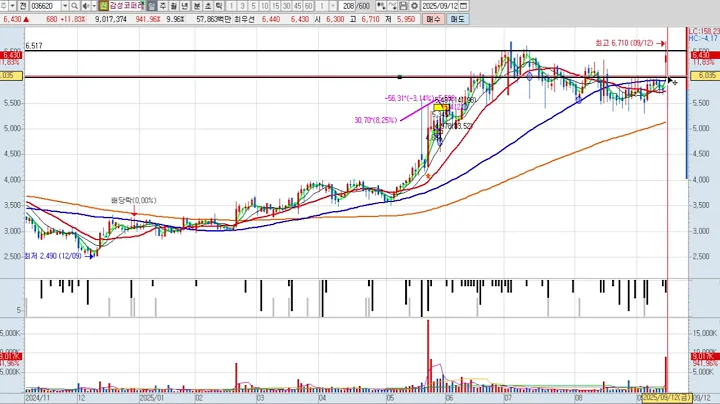Click the 감성코퍼레 stock name label
Screen dimensions: 720x404
pyautogui.click(x=126, y=6)
